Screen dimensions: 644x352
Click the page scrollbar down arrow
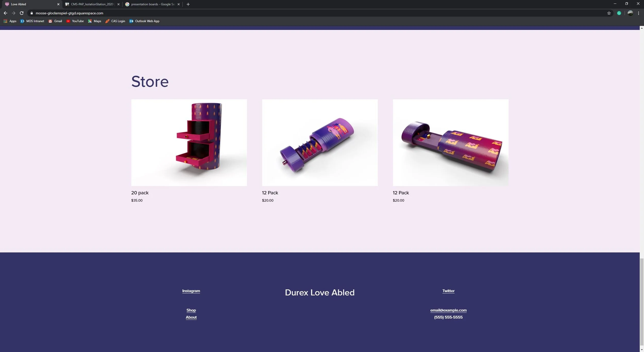point(641,350)
